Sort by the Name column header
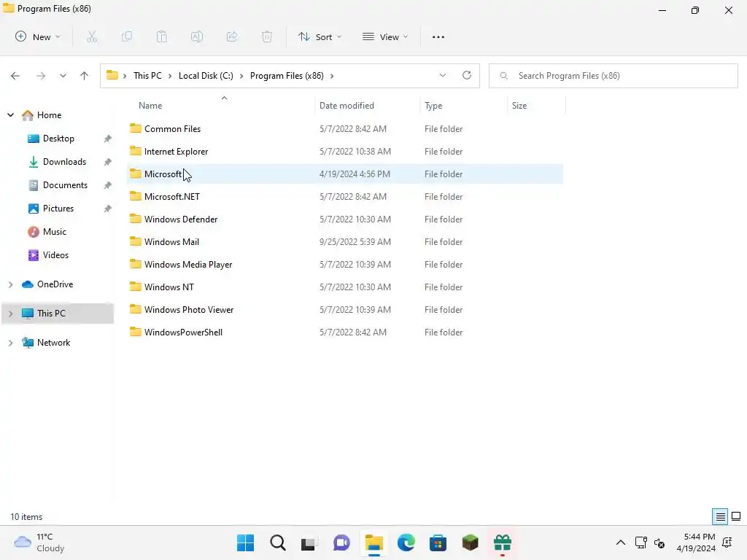The height and width of the screenshot is (560, 747). pos(150,106)
